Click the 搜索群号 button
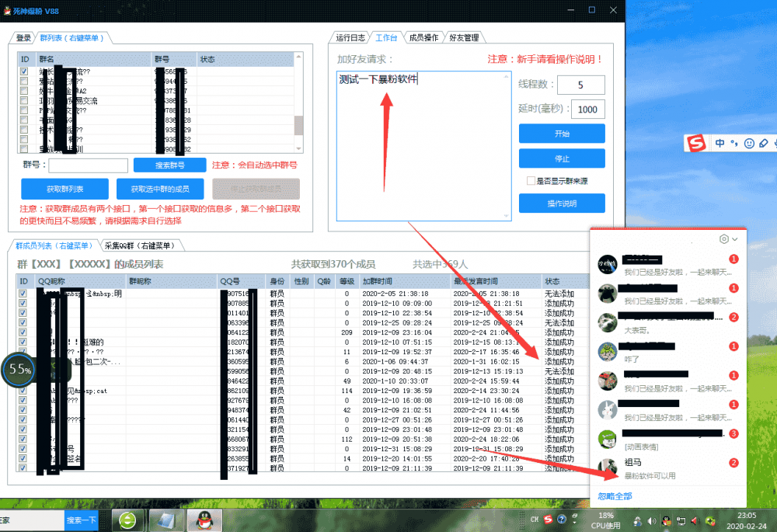777x532 pixels. (x=170, y=165)
